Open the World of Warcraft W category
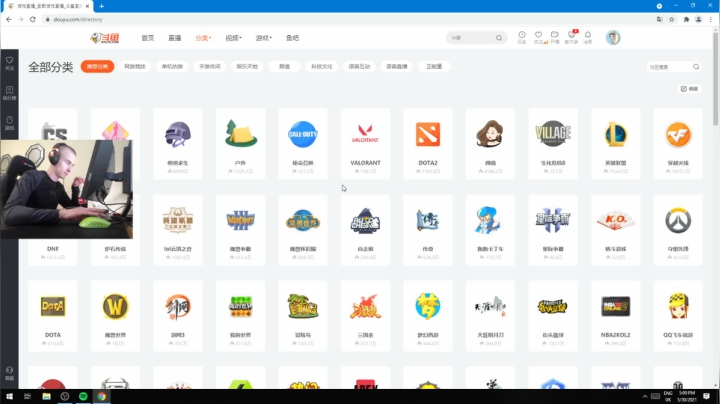This screenshot has height=404, width=720. (115, 316)
